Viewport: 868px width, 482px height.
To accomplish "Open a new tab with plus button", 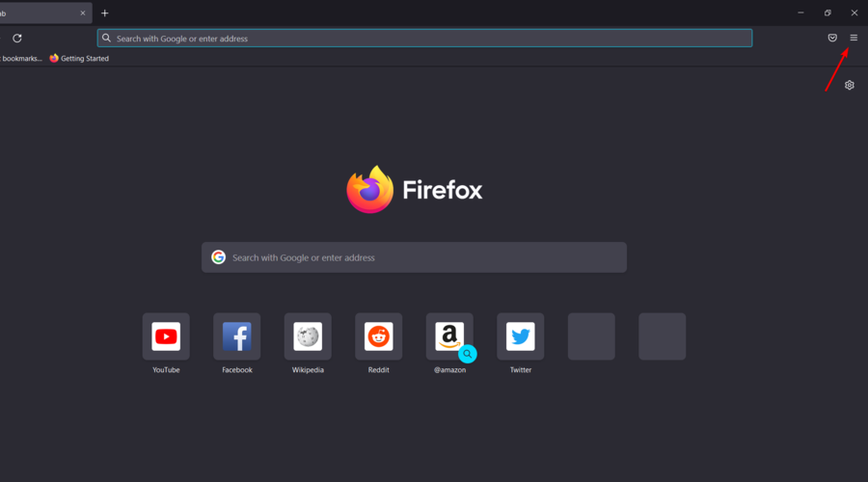I will pos(104,13).
